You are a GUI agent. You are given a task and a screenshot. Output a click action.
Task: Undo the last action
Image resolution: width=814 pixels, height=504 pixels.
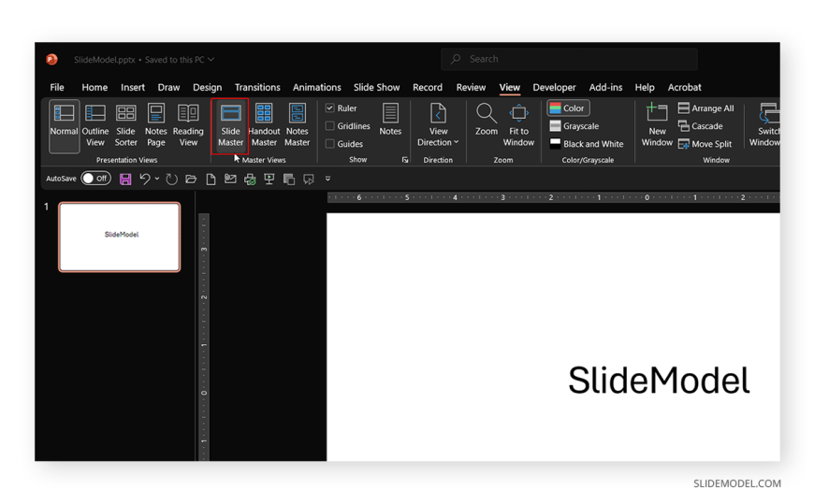(145, 180)
